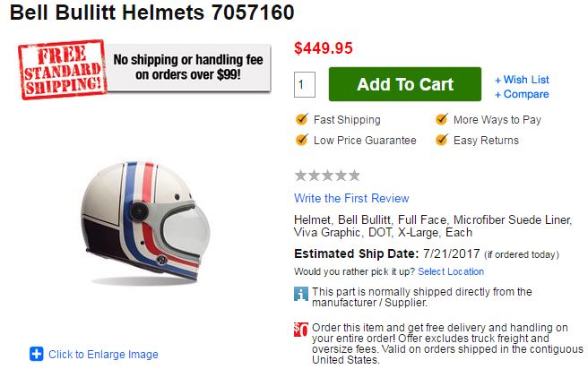Click the Fast Shipping checkmark icon
The height and width of the screenshot is (369, 588).
[302, 119]
